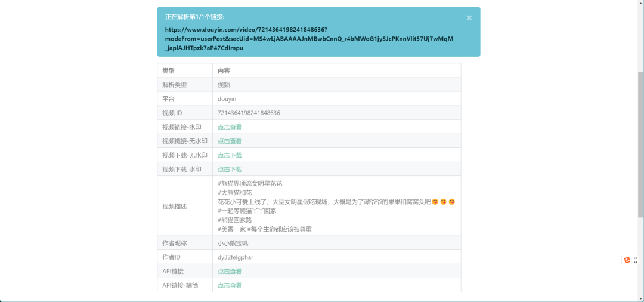644x302 pixels.
Task: Click author nickname 小小熊宝叽
Action: point(233,243)
